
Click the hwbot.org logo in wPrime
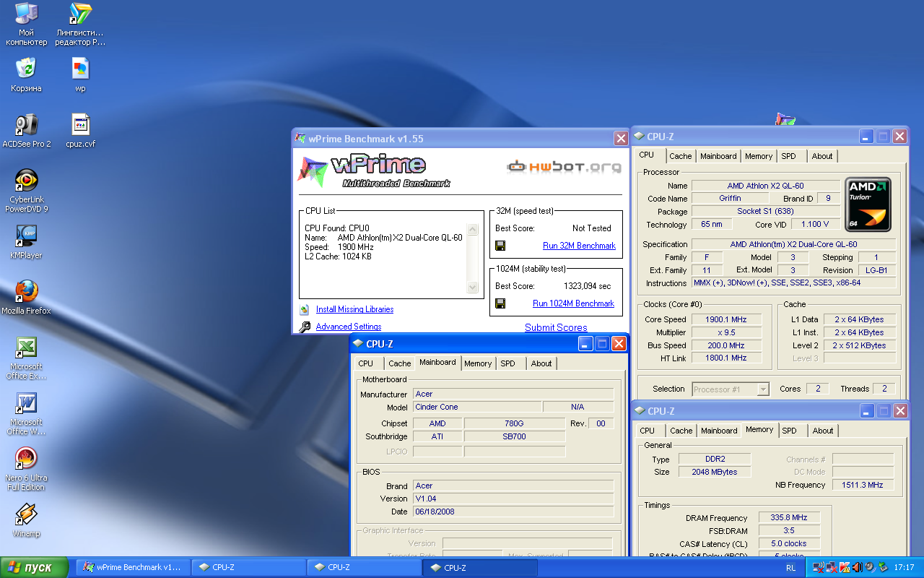point(564,167)
